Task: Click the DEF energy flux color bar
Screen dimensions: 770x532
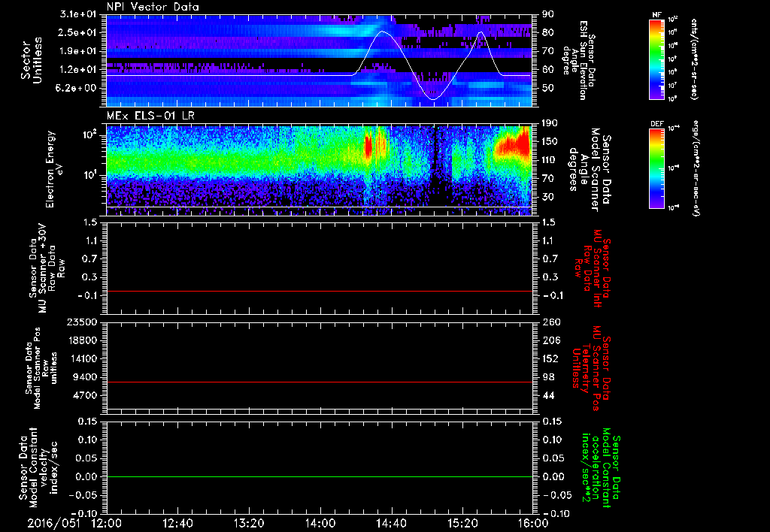Action: tap(656, 168)
